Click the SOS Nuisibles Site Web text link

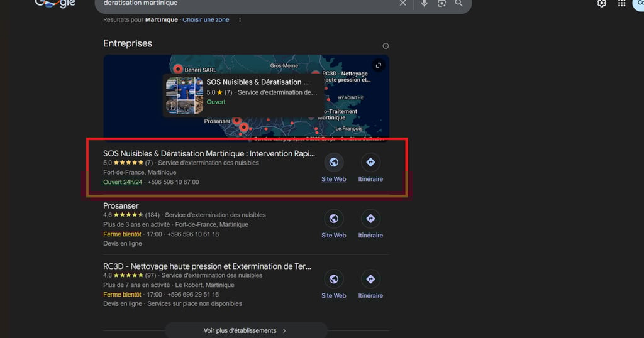tap(333, 179)
